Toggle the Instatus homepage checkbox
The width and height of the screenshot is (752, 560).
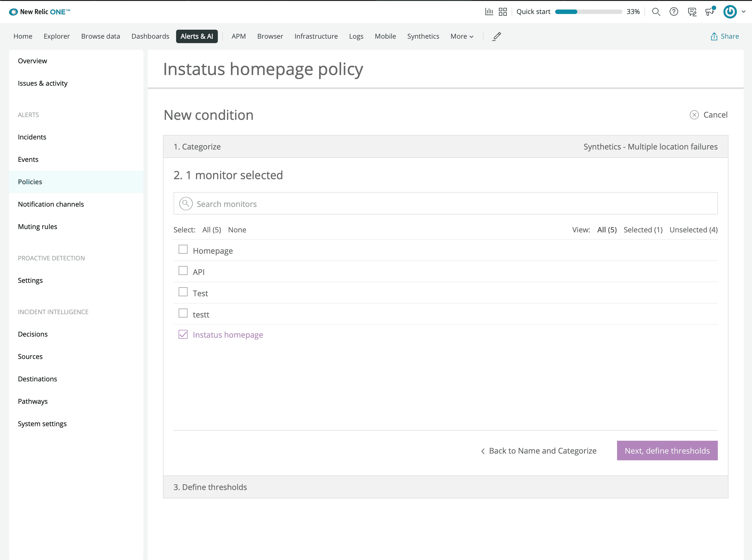coord(183,334)
